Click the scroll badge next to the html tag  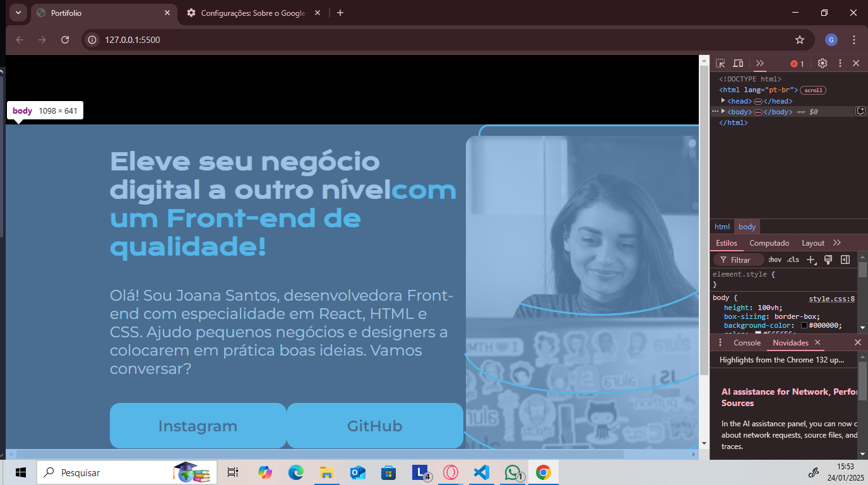click(x=813, y=90)
